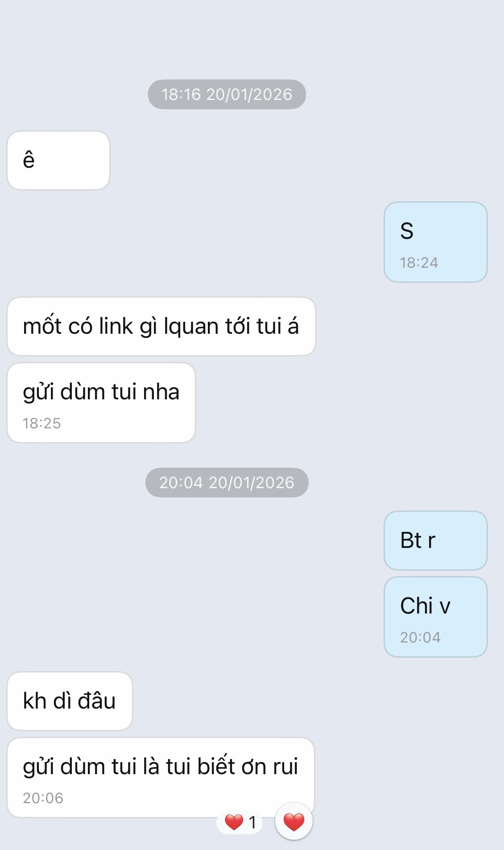
Task: Open the heart reaction count badge
Action: tap(240, 822)
